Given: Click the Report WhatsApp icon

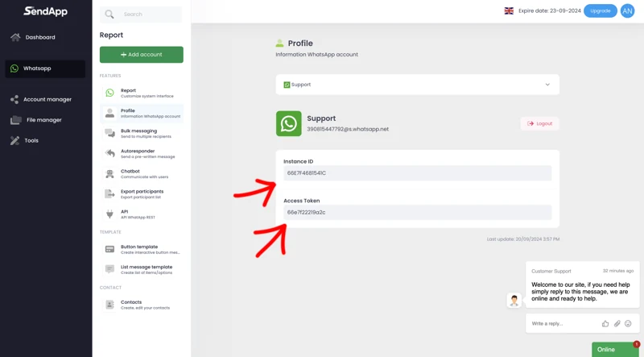Looking at the screenshot, I should click(x=109, y=93).
